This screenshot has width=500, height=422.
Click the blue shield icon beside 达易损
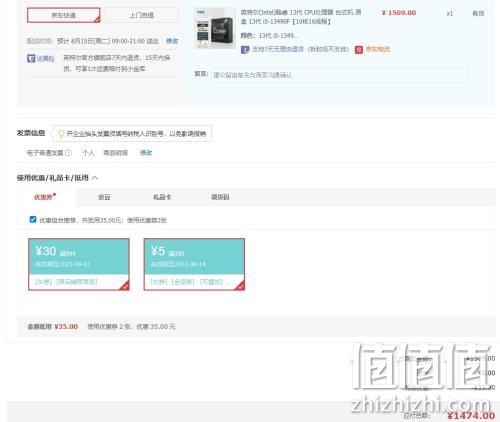[31, 59]
